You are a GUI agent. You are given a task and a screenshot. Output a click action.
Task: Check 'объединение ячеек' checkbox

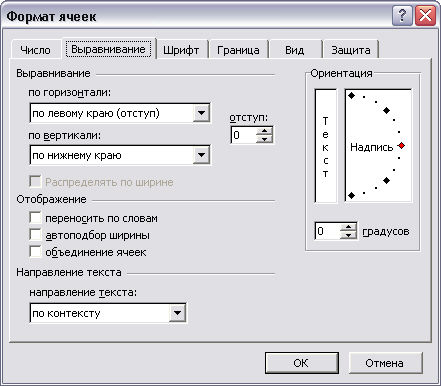[35, 252]
